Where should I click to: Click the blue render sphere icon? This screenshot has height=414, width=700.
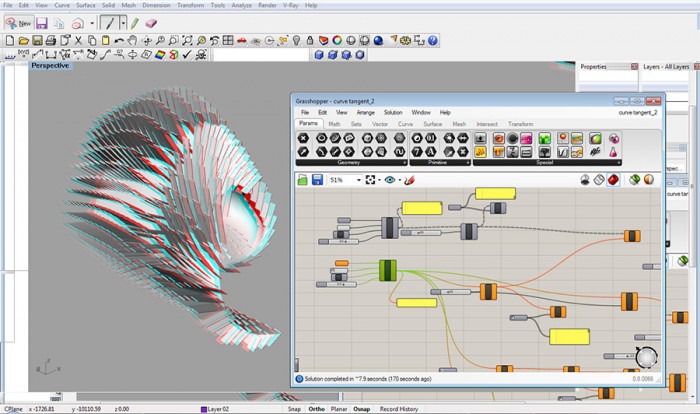click(378, 41)
